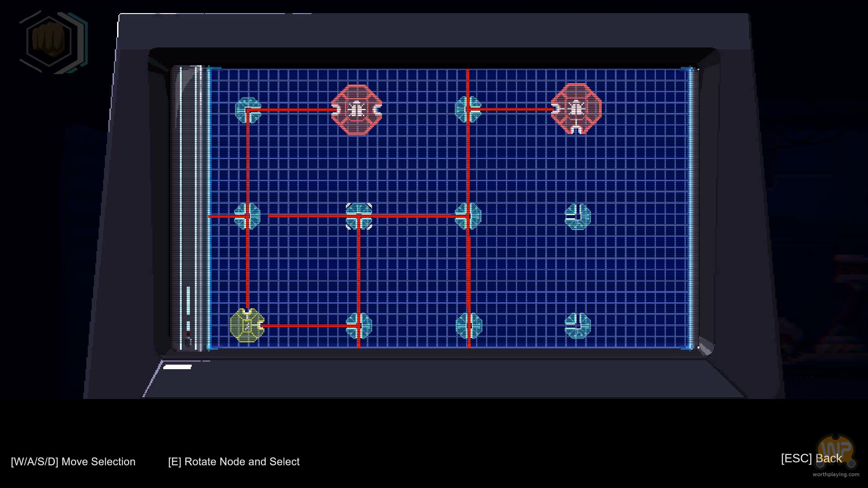
Task: Select the top-left cyan corner node
Action: (x=248, y=110)
